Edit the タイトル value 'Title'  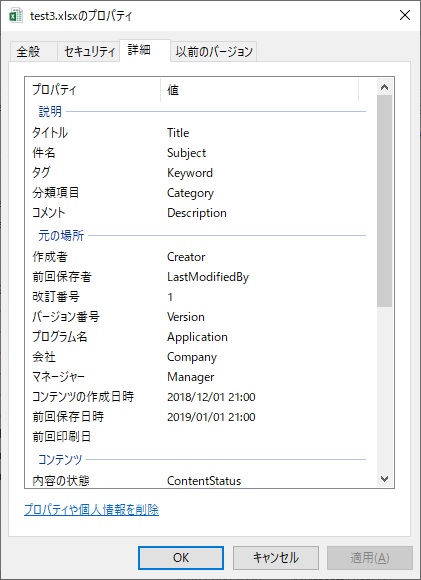[178, 133]
